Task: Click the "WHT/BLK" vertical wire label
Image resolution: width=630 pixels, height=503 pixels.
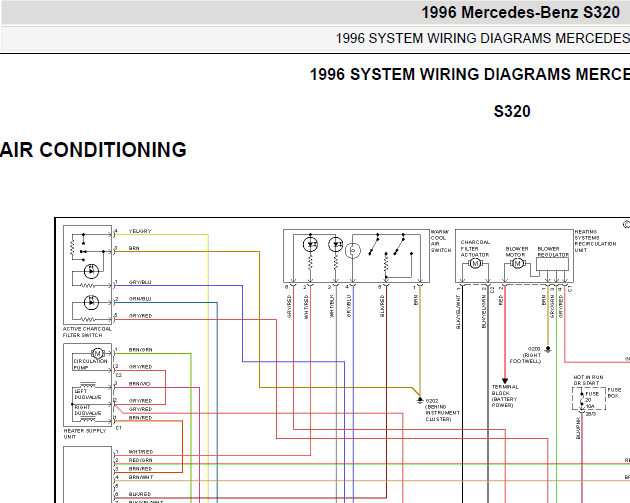Action: click(332, 306)
